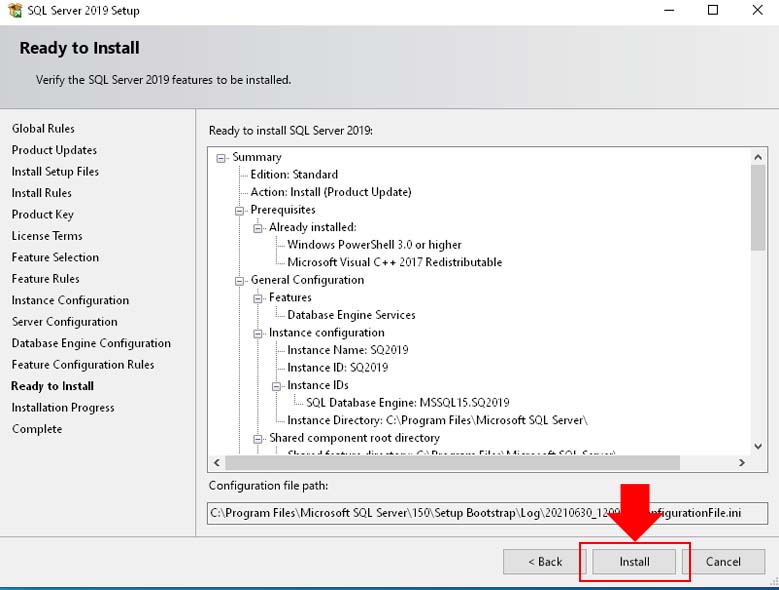Image resolution: width=779 pixels, height=590 pixels.
Task: Select Feature Rules step
Action: tap(46, 279)
